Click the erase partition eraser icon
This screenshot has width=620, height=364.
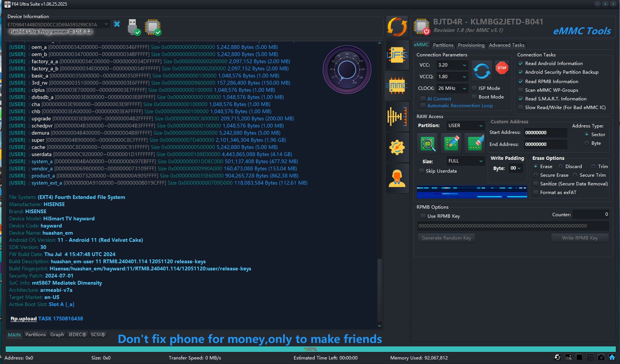(475, 143)
